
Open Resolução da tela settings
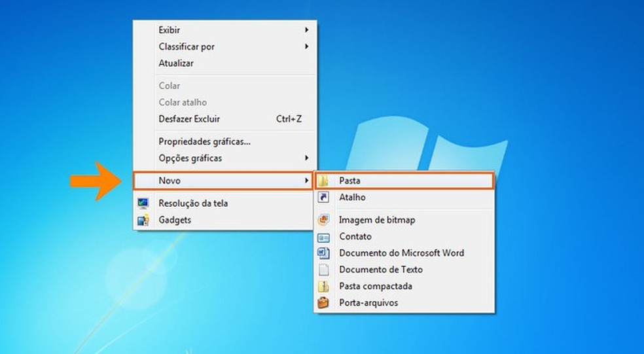point(224,204)
